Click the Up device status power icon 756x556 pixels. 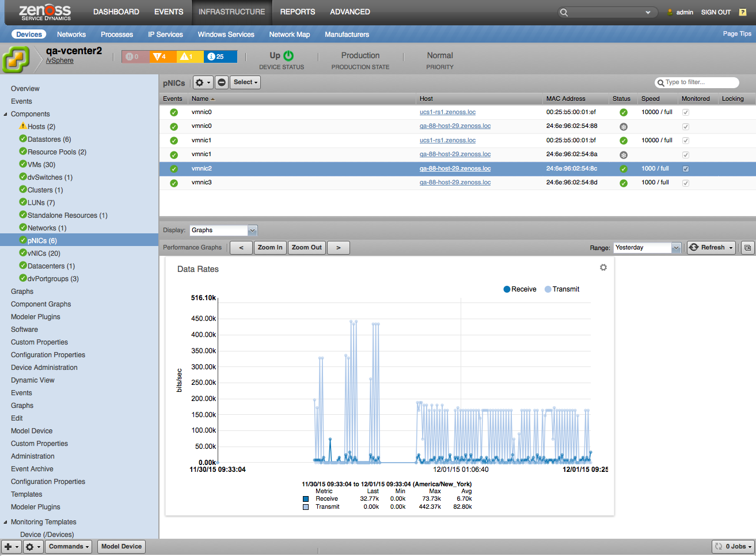point(288,56)
